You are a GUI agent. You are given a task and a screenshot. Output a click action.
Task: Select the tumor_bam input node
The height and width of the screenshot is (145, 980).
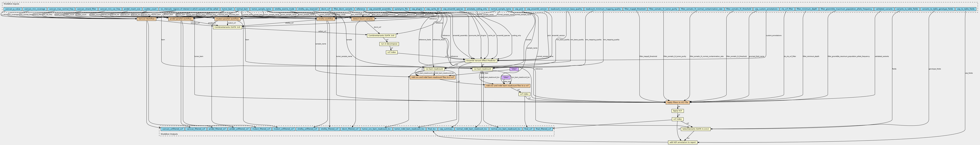227,9
